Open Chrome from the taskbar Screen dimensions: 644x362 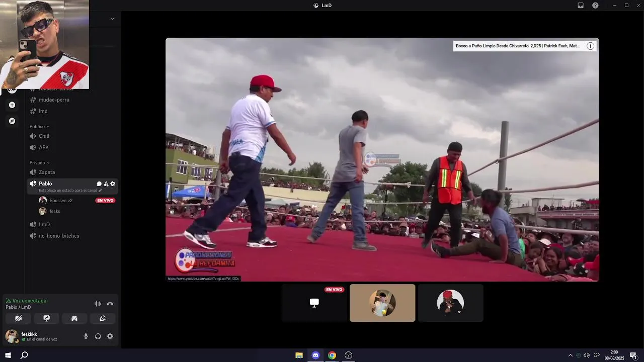tap(332, 355)
